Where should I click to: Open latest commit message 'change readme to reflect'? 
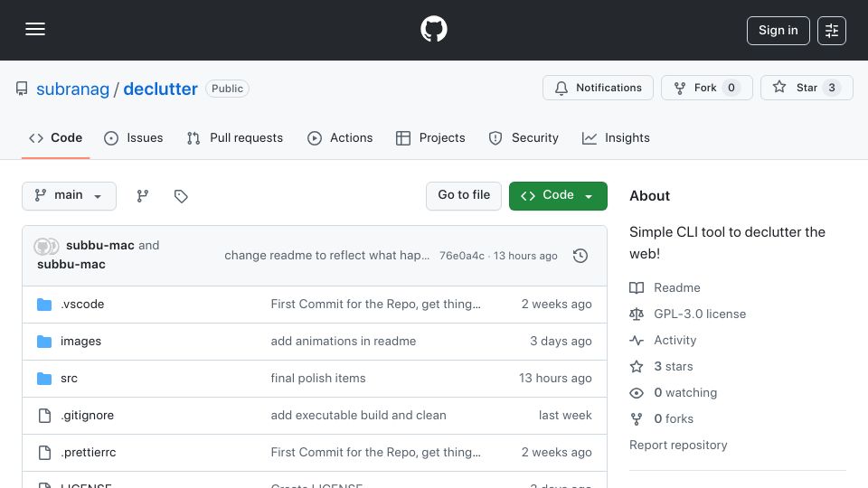(x=326, y=256)
